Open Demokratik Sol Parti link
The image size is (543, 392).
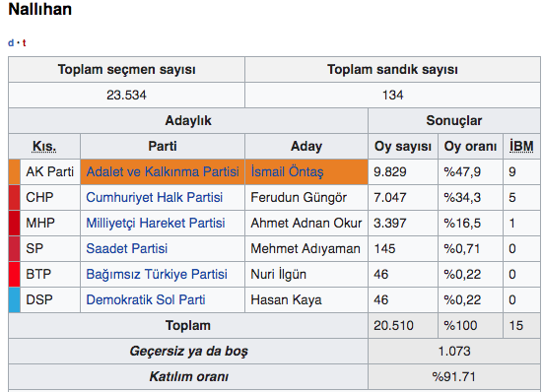point(146,299)
